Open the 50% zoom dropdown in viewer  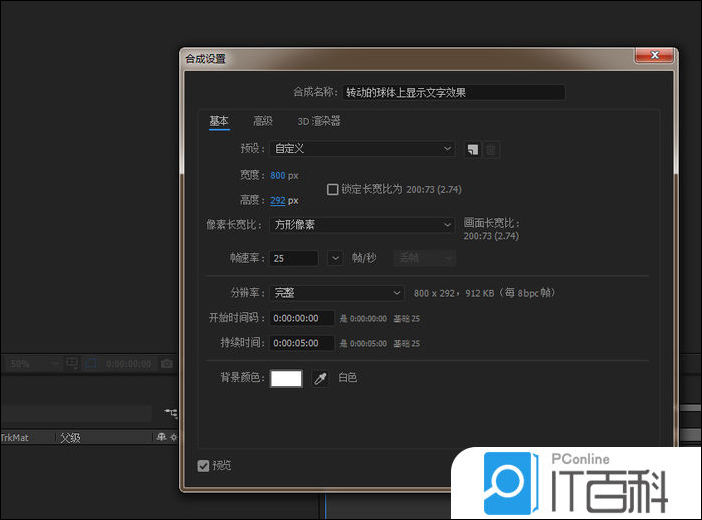click(x=33, y=363)
